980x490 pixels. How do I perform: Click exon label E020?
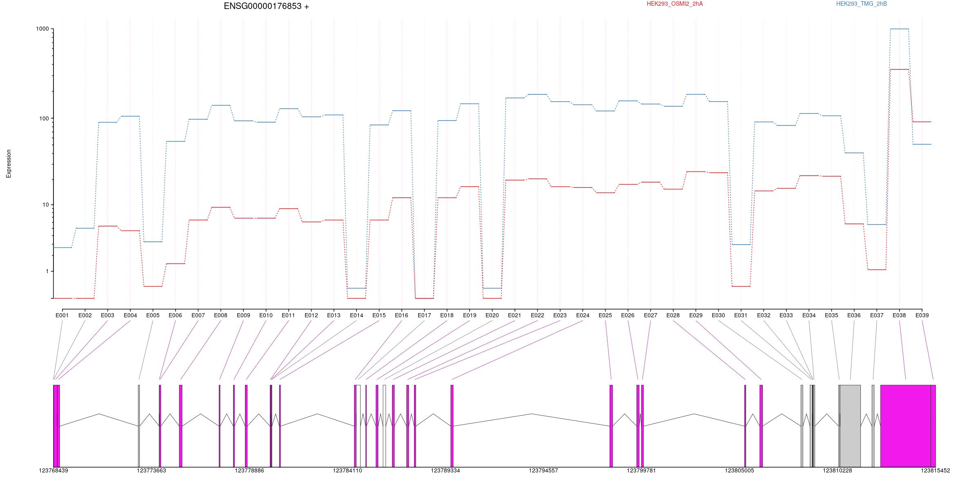click(492, 315)
